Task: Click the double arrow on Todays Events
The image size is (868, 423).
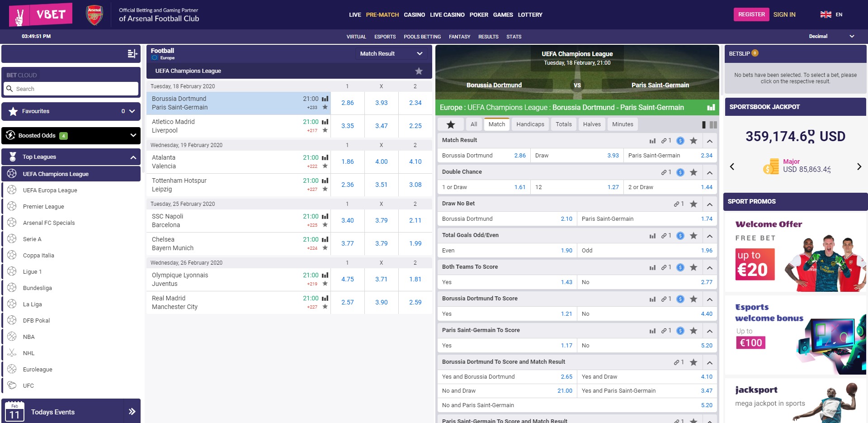Action: 132,411
